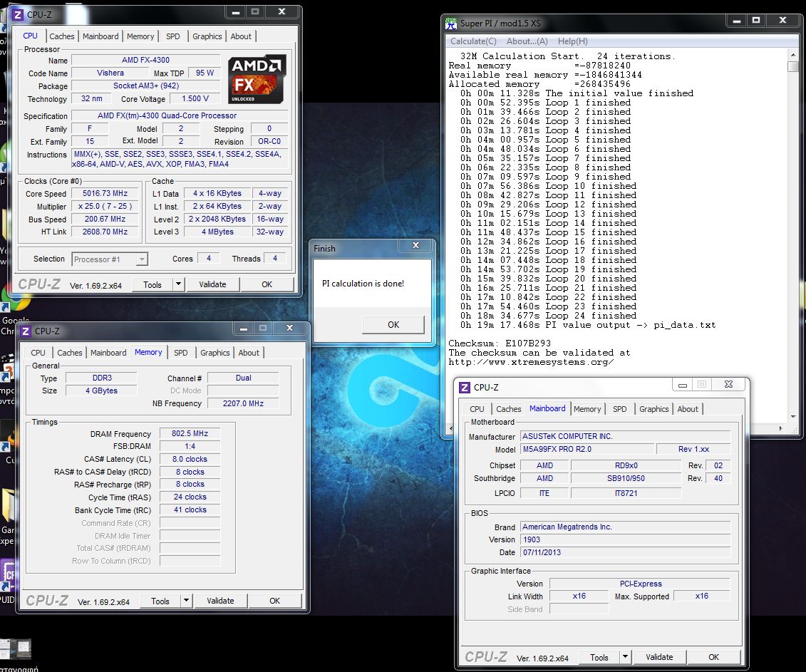Viewport: 806px width, 672px height.
Task: Click the Super PI vertical scrollbar up arrow
Action: [x=792, y=54]
